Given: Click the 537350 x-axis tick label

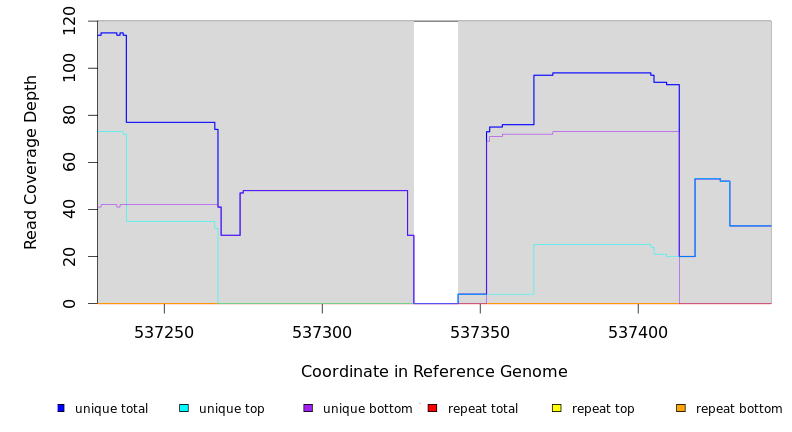Looking at the screenshot, I should tap(480, 331).
